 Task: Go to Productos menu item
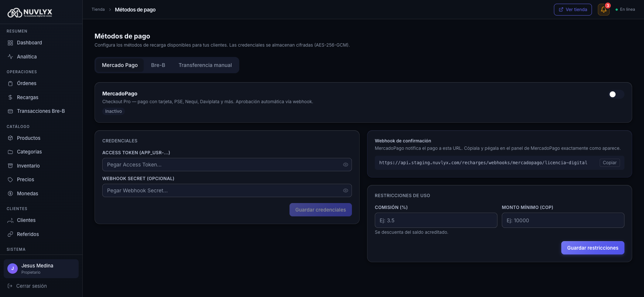tap(41, 138)
